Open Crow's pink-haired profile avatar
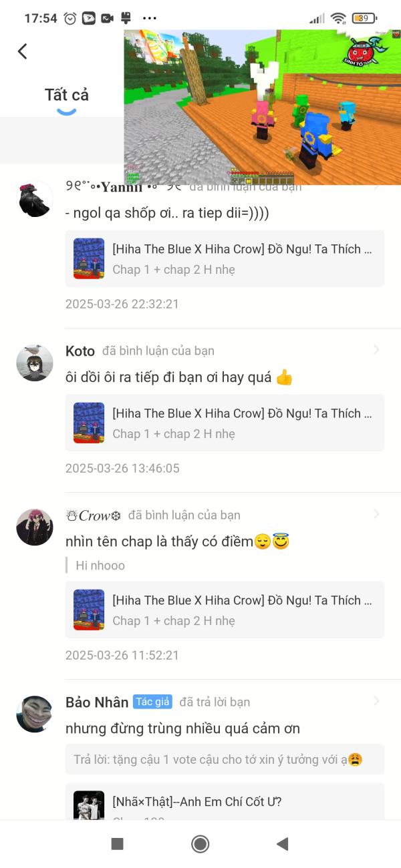This screenshot has width=401, height=868. pos(35,527)
